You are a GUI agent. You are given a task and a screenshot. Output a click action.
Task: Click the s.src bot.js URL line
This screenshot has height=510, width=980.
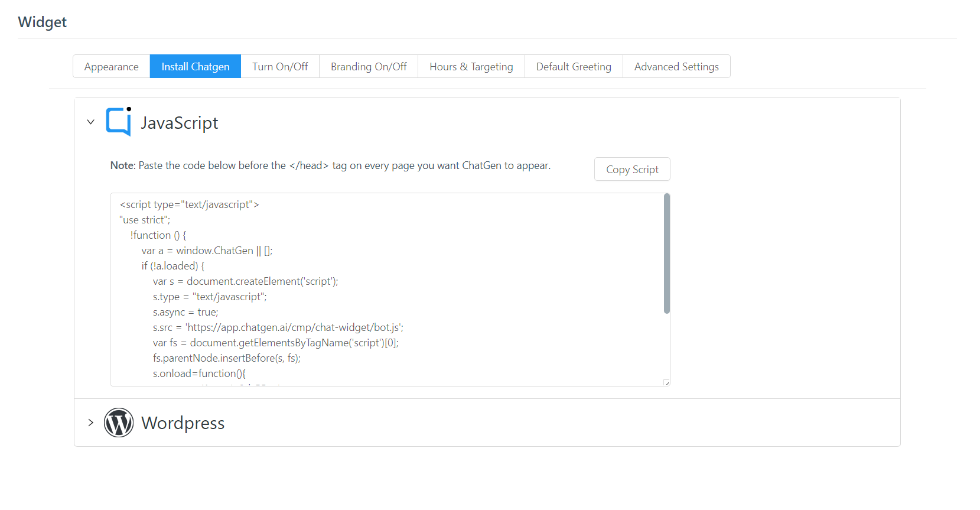[x=278, y=327]
